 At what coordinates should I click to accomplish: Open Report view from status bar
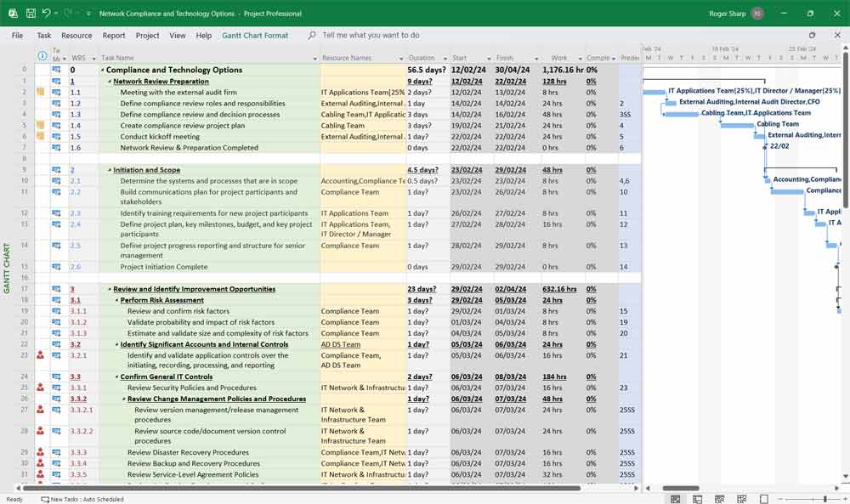tap(763, 499)
